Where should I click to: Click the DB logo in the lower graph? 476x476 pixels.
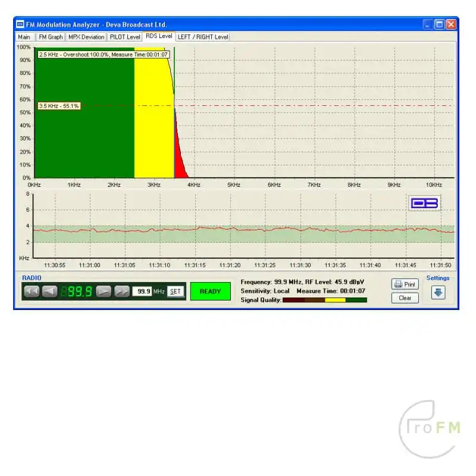(x=425, y=203)
